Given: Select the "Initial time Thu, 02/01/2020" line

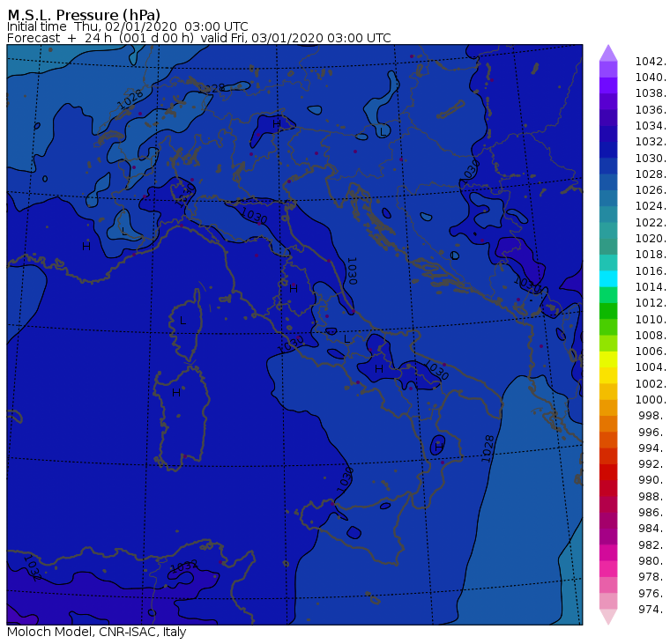Looking at the screenshot, I should 127,26.
